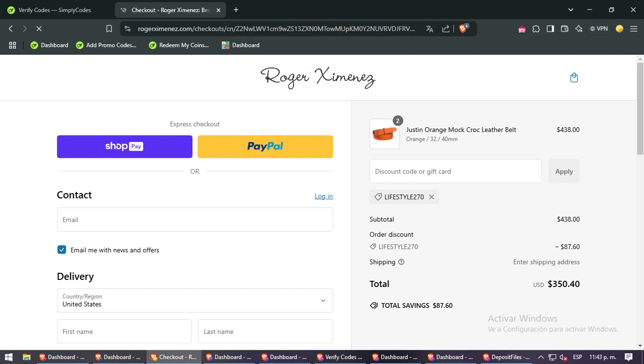Stop loading the page

click(39, 29)
